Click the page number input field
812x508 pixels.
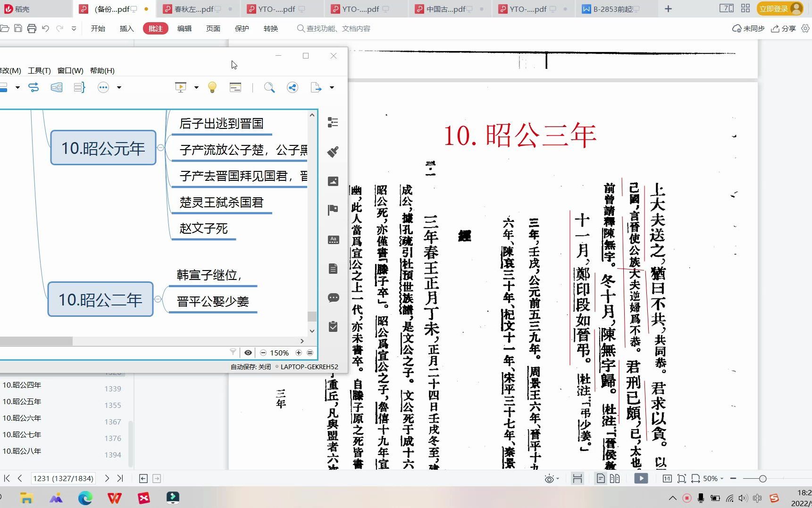[63, 478]
